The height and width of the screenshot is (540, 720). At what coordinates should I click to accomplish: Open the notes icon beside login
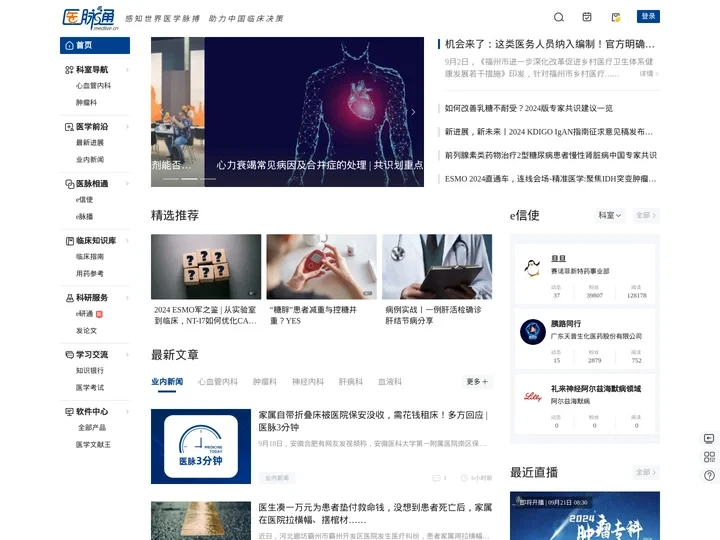pos(616,17)
